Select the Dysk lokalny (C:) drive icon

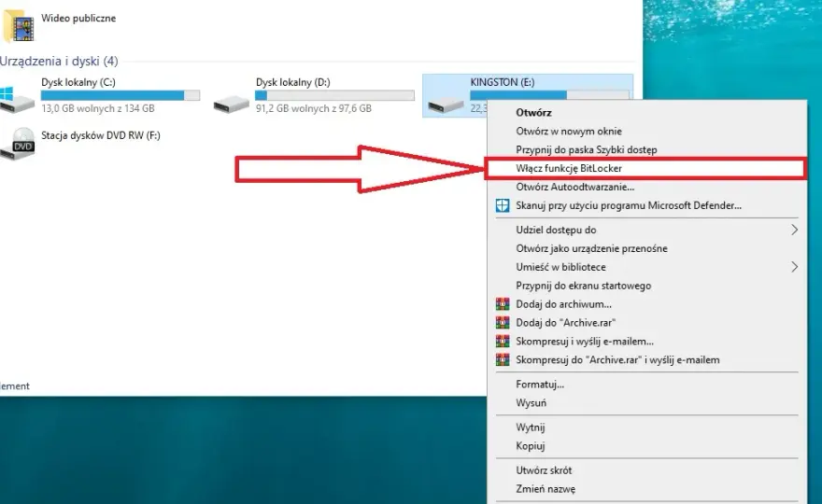[x=17, y=101]
